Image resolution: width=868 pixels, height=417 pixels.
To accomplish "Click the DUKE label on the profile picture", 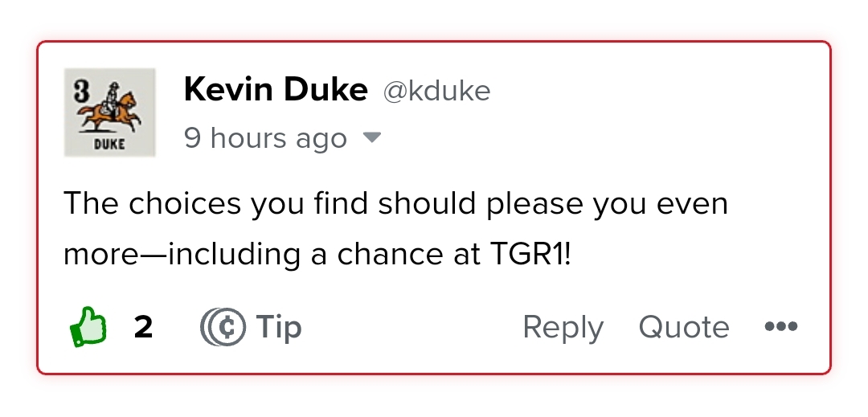I will (x=109, y=145).
